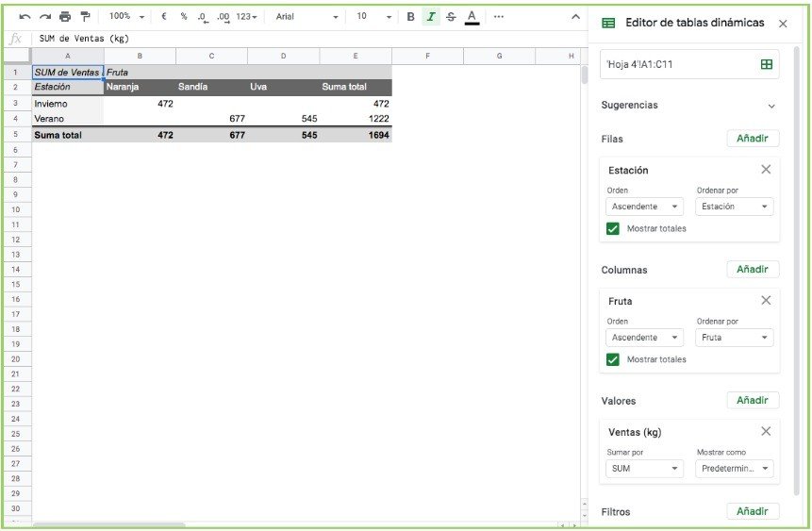Format as currency with euro icon

tap(164, 17)
